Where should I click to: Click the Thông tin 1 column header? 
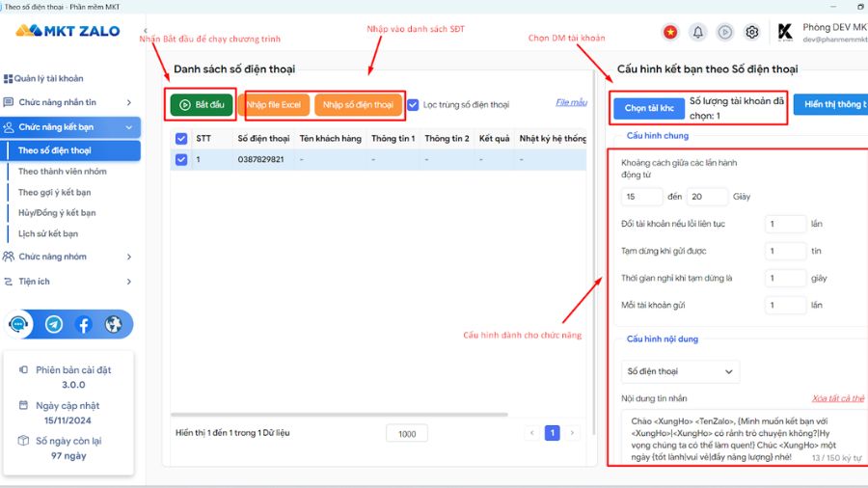393,138
